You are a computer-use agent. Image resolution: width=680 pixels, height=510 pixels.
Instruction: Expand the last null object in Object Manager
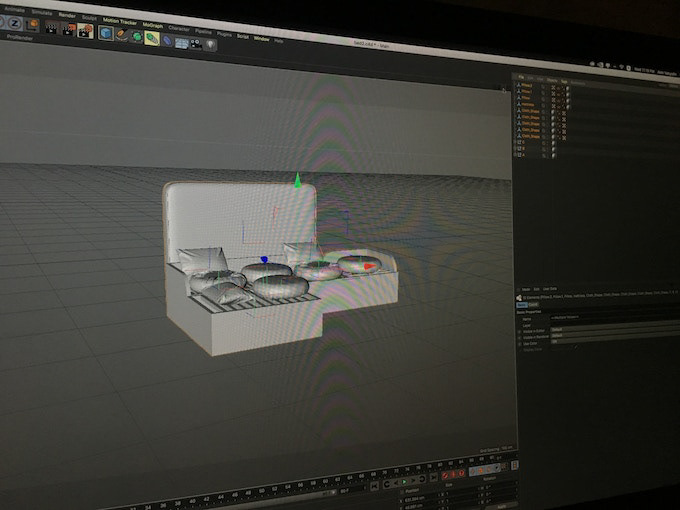pos(515,155)
